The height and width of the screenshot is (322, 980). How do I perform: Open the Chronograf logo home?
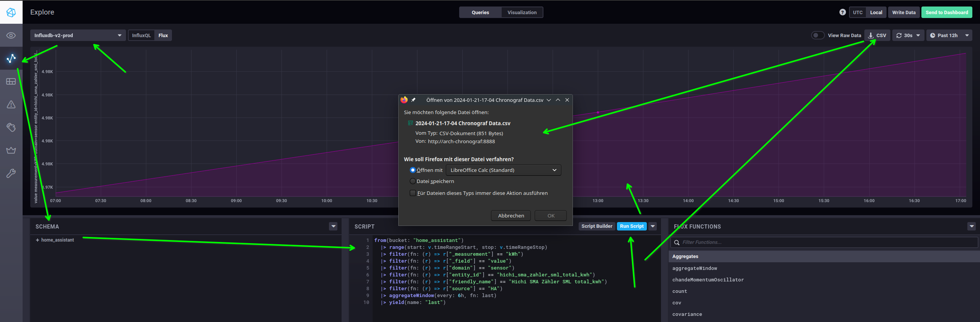[x=11, y=12]
